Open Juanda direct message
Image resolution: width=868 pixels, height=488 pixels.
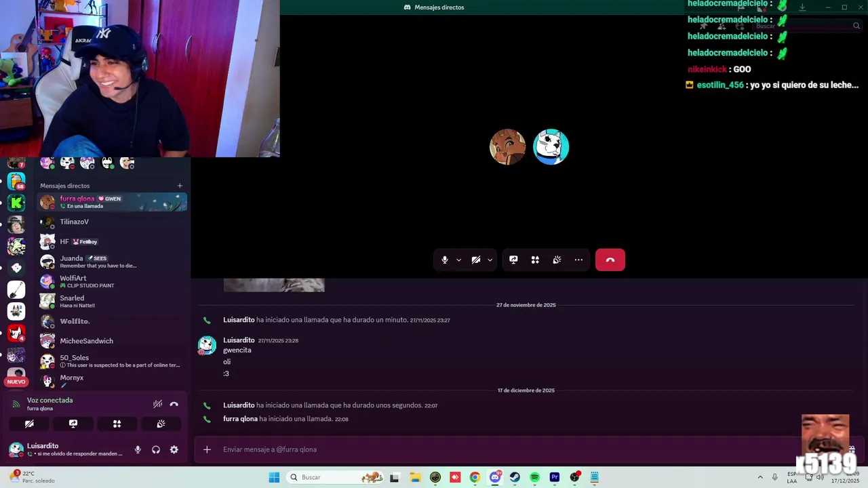pos(112,262)
